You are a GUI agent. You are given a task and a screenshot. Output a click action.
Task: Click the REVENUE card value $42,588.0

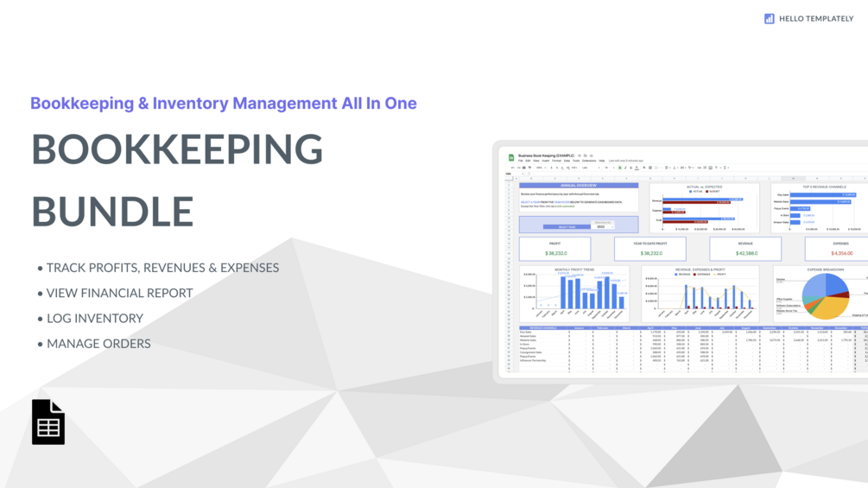746,253
